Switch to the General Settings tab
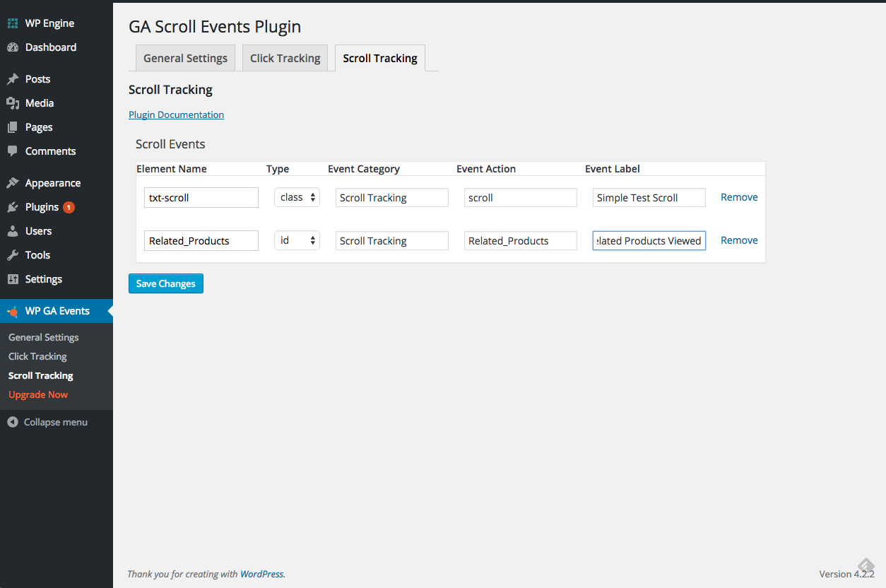Viewport: 886px width, 588px height. (185, 58)
